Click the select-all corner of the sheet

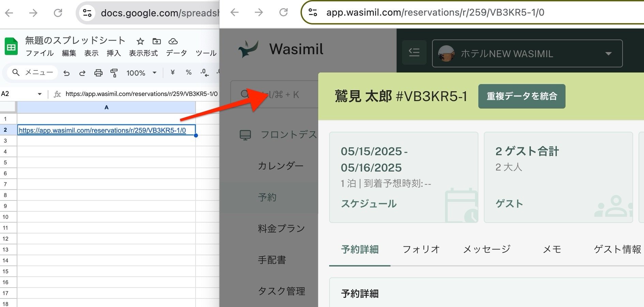[8, 107]
